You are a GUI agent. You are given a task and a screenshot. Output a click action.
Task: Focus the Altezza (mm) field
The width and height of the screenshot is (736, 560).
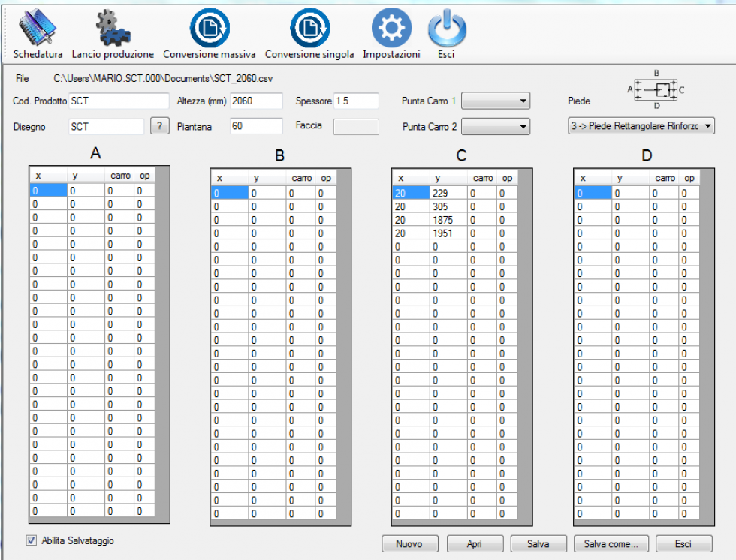[256, 101]
